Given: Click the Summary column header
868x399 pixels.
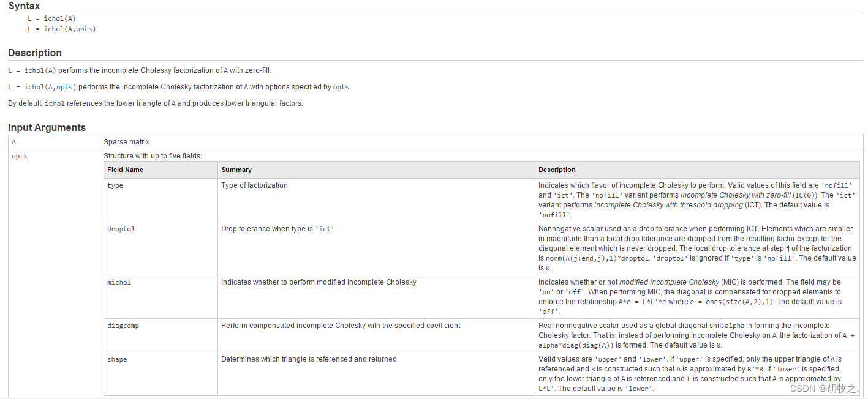Looking at the screenshot, I should pos(236,170).
